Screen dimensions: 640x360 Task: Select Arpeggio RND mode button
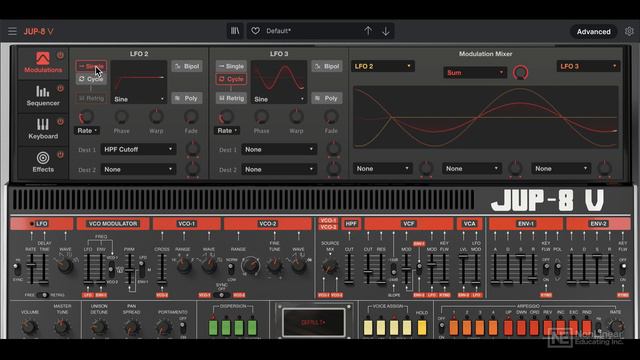[x=587, y=327]
